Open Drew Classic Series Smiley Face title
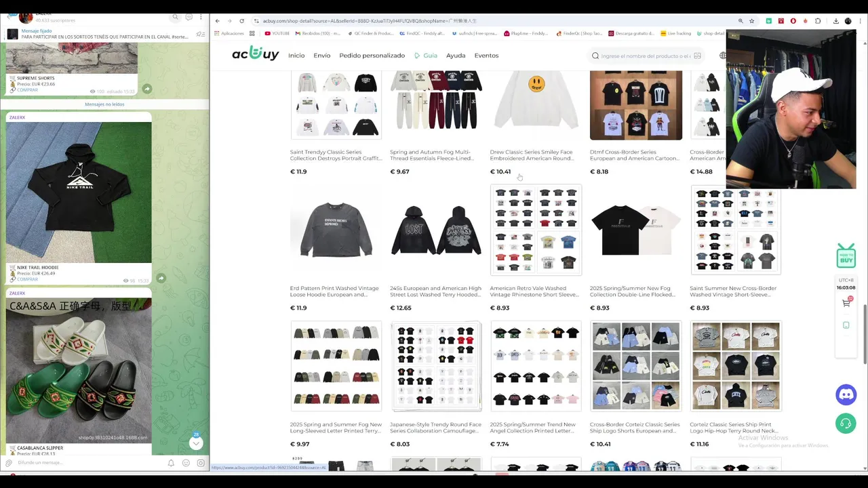Image resolution: width=868 pixels, height=488 pixels. click(532, 155)
